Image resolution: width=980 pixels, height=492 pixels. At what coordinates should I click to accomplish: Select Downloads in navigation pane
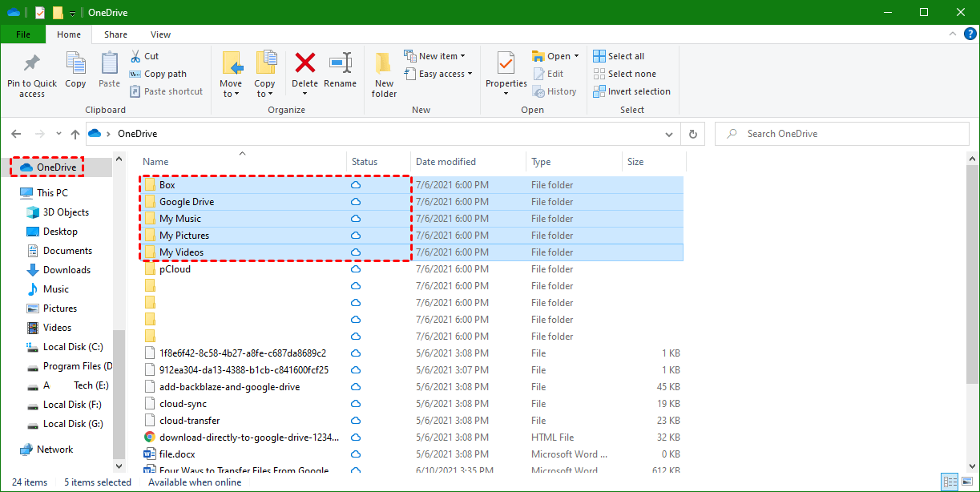point(67,270)
